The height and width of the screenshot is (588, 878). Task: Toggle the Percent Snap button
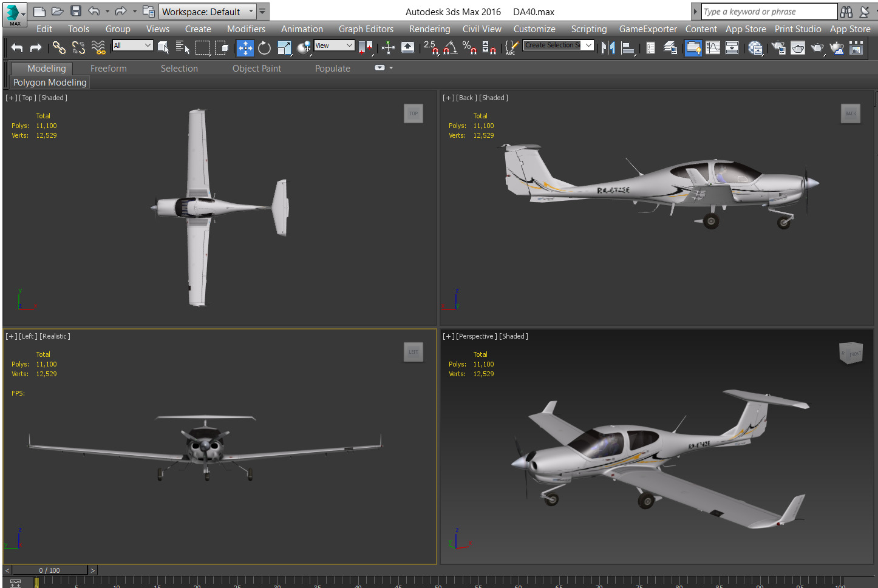(469, 48)
